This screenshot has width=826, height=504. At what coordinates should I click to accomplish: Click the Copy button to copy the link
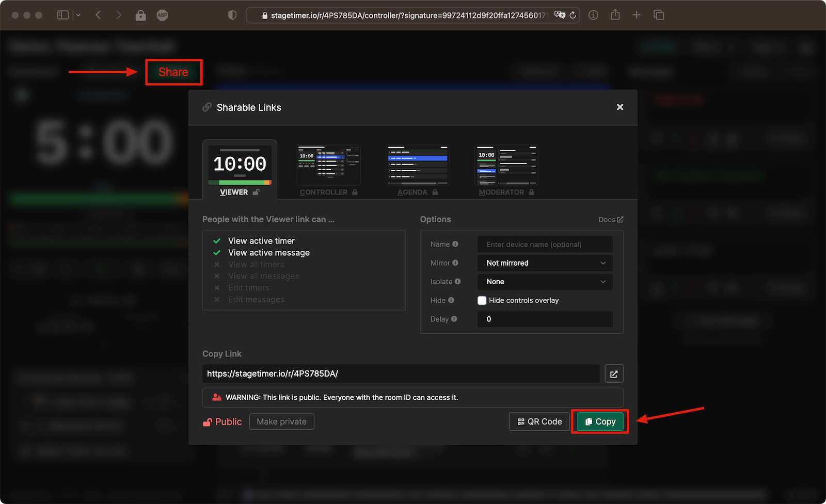coord(599,421)
